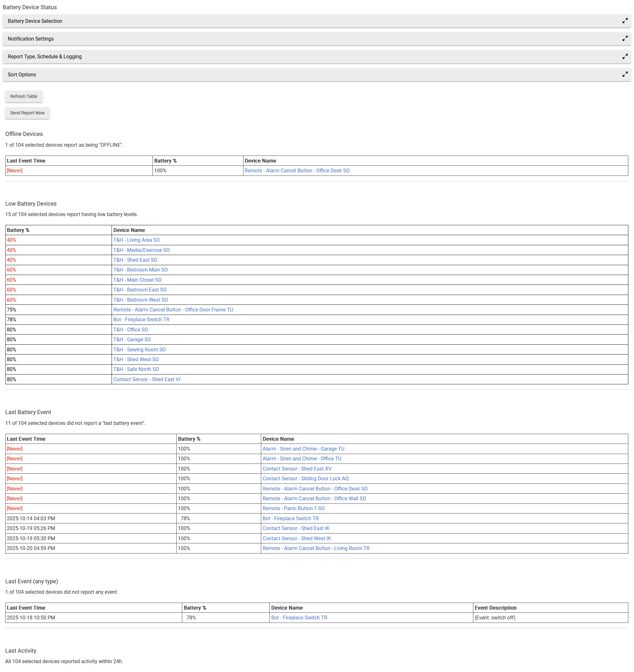Image resolution: width=634 pixels, height=672 pixels.
Task: Open Contact Sensor - Shed East VI
Action: coord(147,379)
